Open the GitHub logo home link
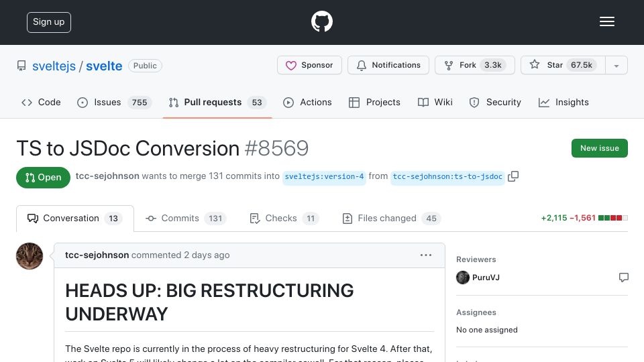 coord(321,21)
